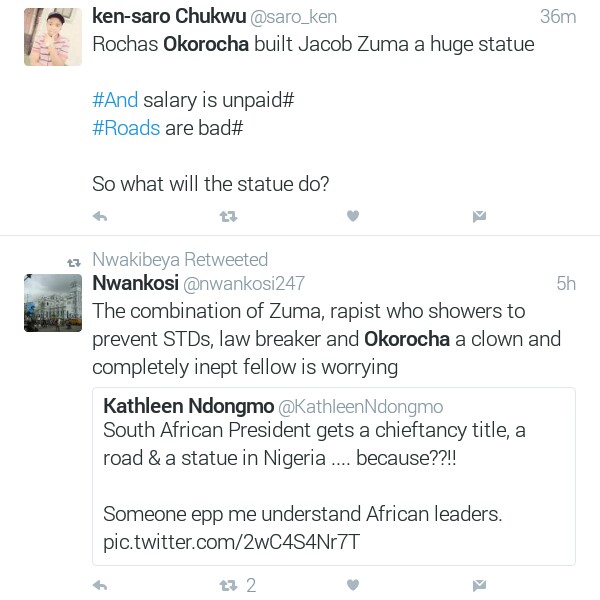Send ken-saro Chukwu's tweet via message
This screenshot has height=600, width=600.
(x=479, y=216)
